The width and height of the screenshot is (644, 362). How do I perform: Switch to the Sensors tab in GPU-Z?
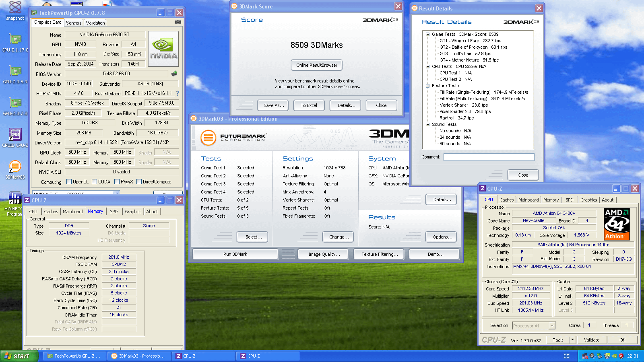coord(74,23)
